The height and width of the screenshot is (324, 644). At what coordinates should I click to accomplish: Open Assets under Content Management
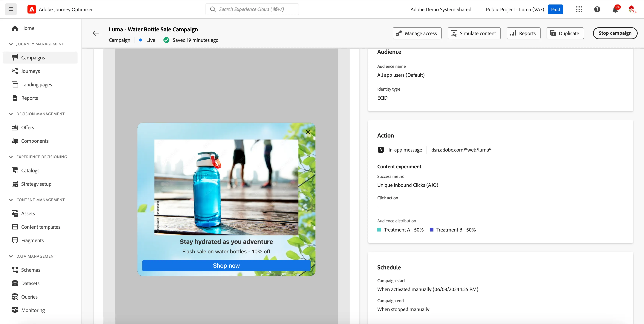click(40, 213)
